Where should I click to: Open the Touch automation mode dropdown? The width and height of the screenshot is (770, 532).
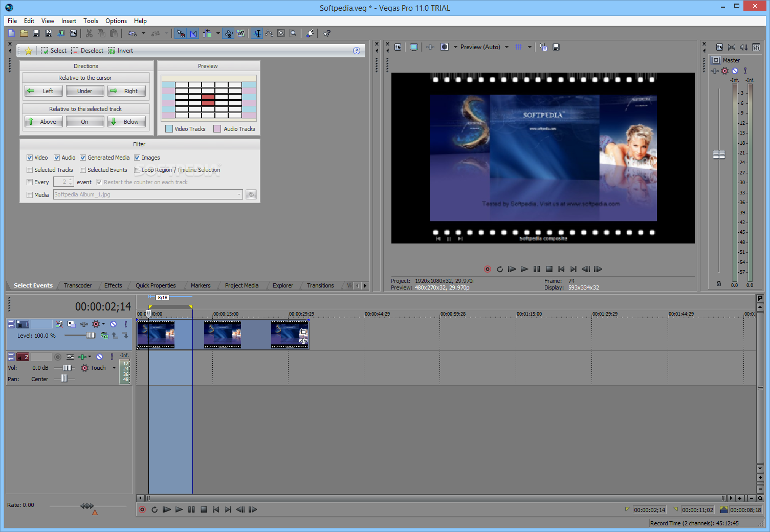[x=114, y=368]
